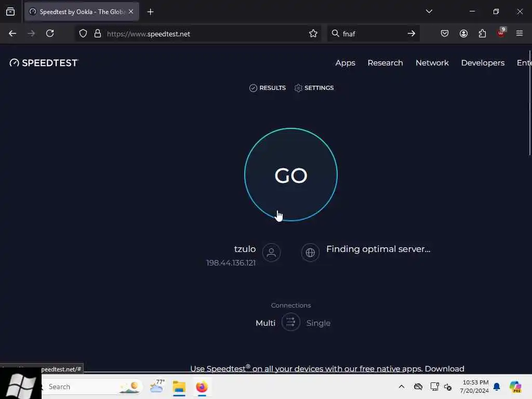
Task: Open the clock showing 10:53 PM
Action: pyautogui.click(x=474, y=387)
